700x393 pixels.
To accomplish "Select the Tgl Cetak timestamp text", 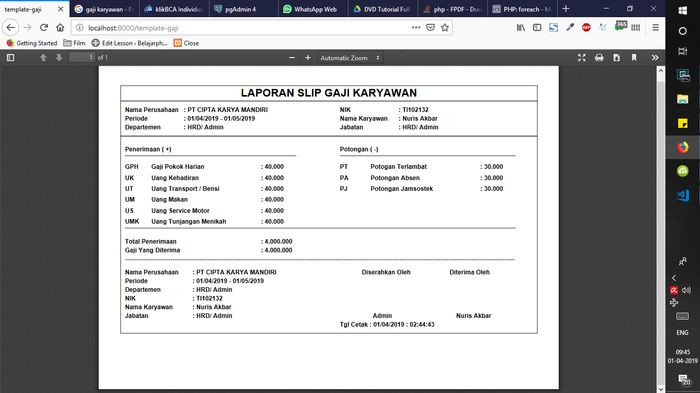I will (387, 325).
